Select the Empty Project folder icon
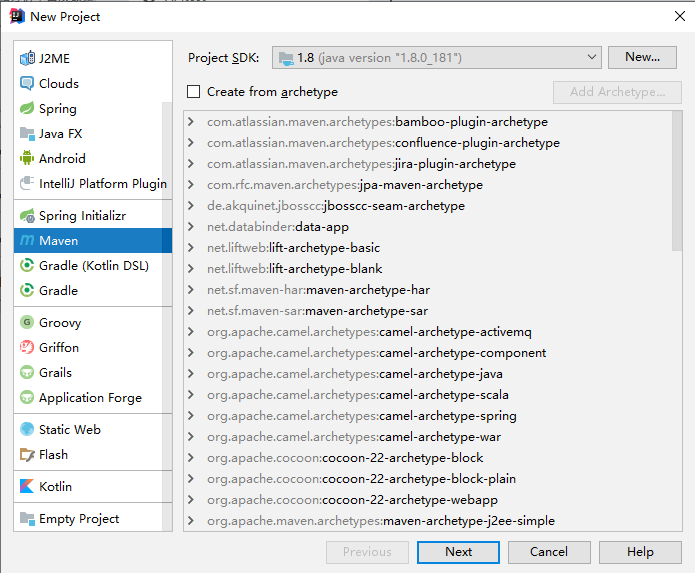The image size is (695, 573). (27, 518)
